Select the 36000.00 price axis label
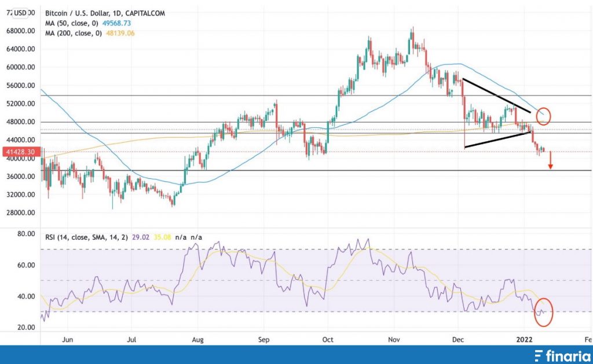 pyautogui.click(x=21, y=177)
